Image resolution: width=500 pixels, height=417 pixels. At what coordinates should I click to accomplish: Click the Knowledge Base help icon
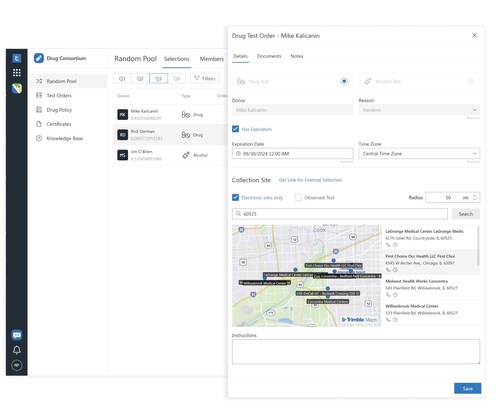[39, 138]
